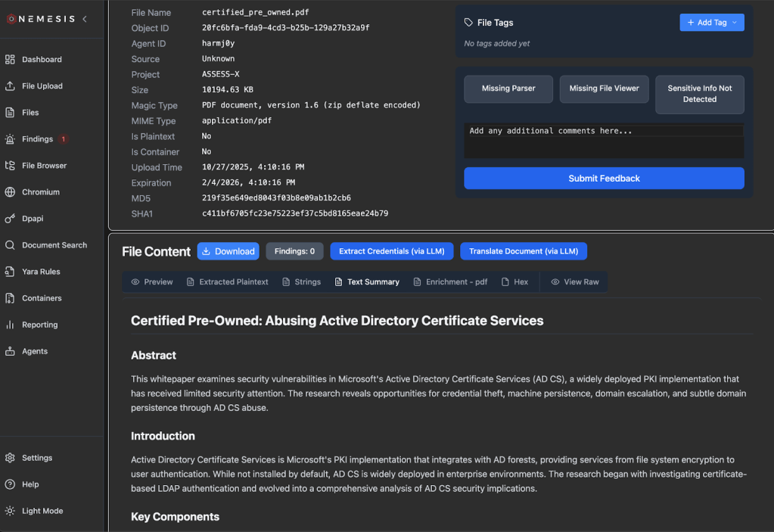This screenshot has width=774, height=532.
Task: Click the File Upload icon in sidebar
Action: click(10, 86)
